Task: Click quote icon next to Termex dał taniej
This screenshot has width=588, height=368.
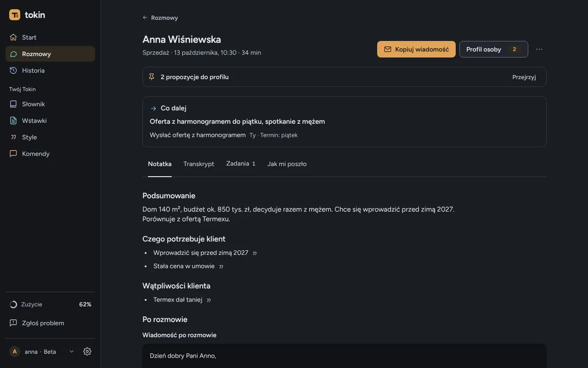Action: tap(209, 300)
